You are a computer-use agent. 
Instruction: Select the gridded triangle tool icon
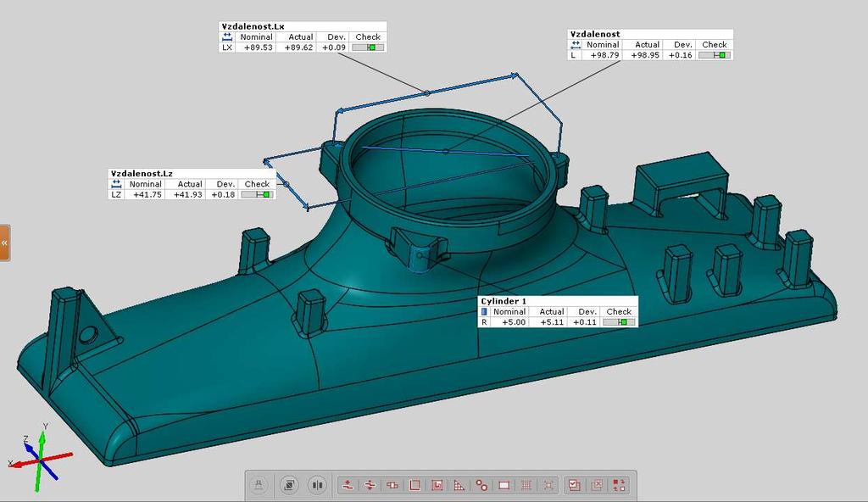pos(459,485)
